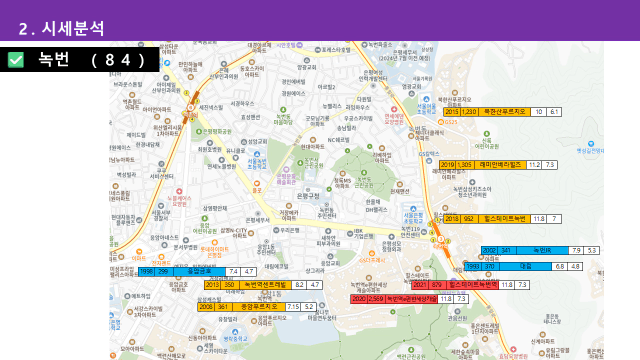The width and height of the screenshot is (640, 360).
Task: Click the orange GS25 store marker
Action: (x=441, y=122)
